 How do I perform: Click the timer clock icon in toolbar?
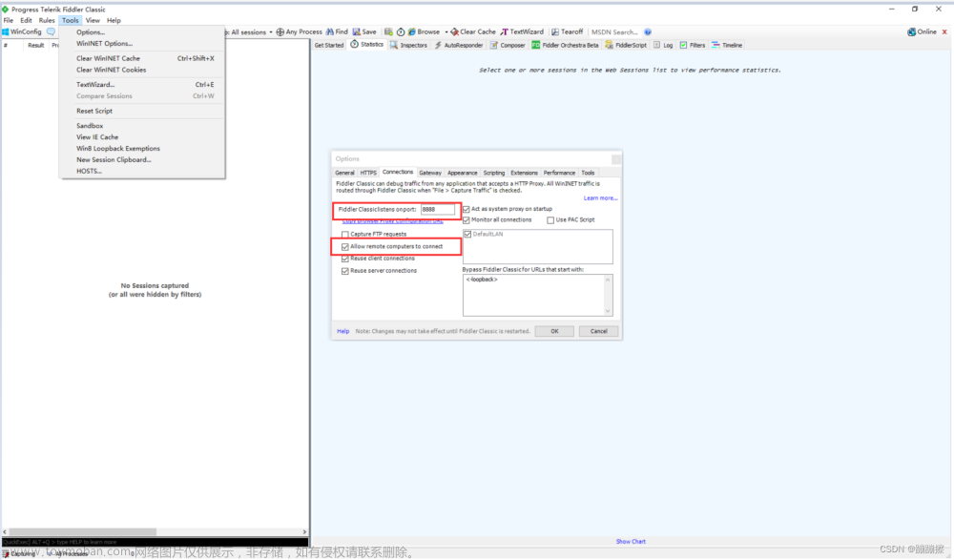tap(401, 31)
